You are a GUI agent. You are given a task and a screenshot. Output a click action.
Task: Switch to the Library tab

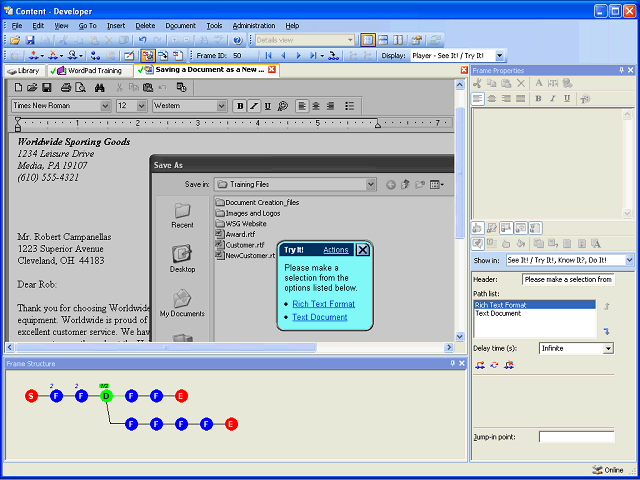pyautogui.click(x=24, y=71)
